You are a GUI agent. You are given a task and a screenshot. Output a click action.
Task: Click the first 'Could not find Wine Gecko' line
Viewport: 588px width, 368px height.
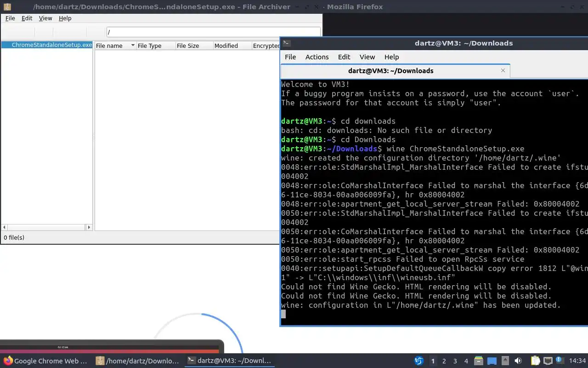[416, 287]
